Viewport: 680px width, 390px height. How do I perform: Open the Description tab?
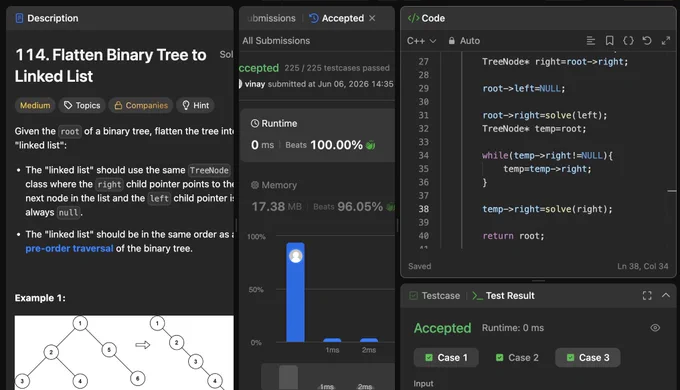coord(47,18)
